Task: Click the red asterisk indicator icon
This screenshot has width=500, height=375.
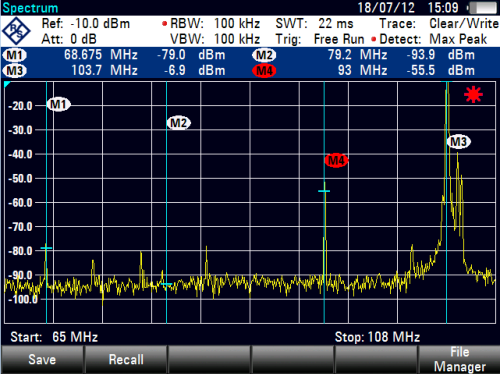Action: 473,95
